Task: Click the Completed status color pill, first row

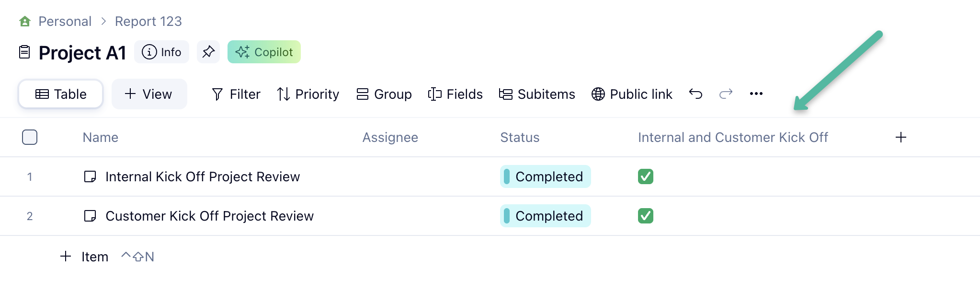Action: point(507,177)
